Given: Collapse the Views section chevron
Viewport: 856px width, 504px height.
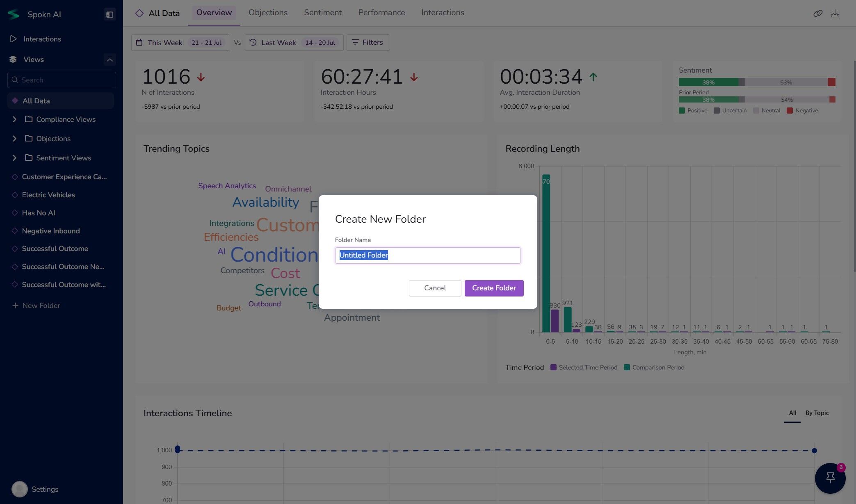Looking at the screenshot, I should click(x=110, y=59).
